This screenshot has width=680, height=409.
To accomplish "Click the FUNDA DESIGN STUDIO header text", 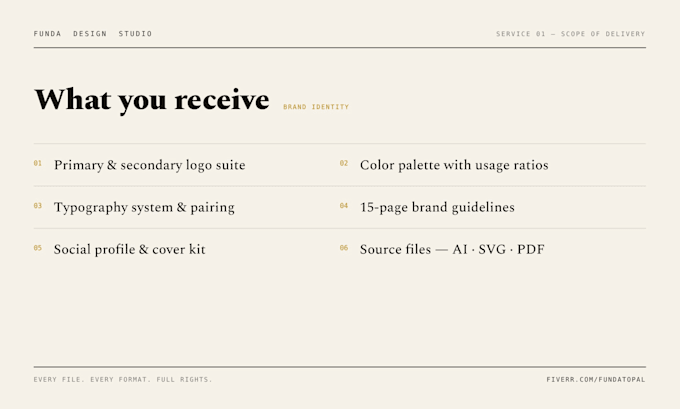I will click(x=93, y=33).
